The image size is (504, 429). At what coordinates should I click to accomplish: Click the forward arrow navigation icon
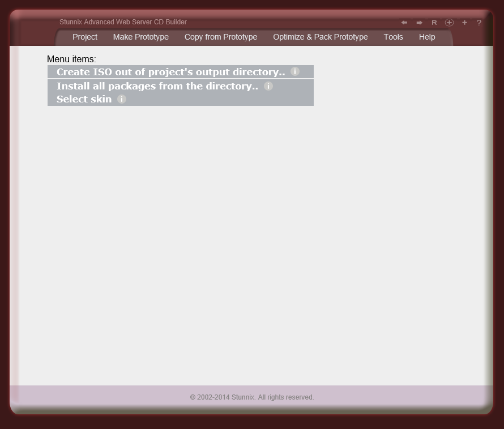click(419, 22)
